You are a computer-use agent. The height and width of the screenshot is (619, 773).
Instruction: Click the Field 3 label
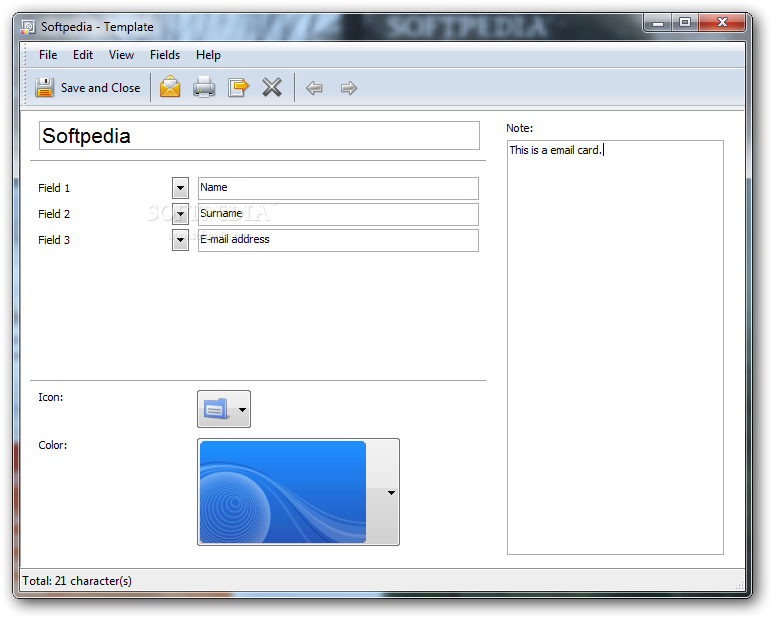(54, 240)
